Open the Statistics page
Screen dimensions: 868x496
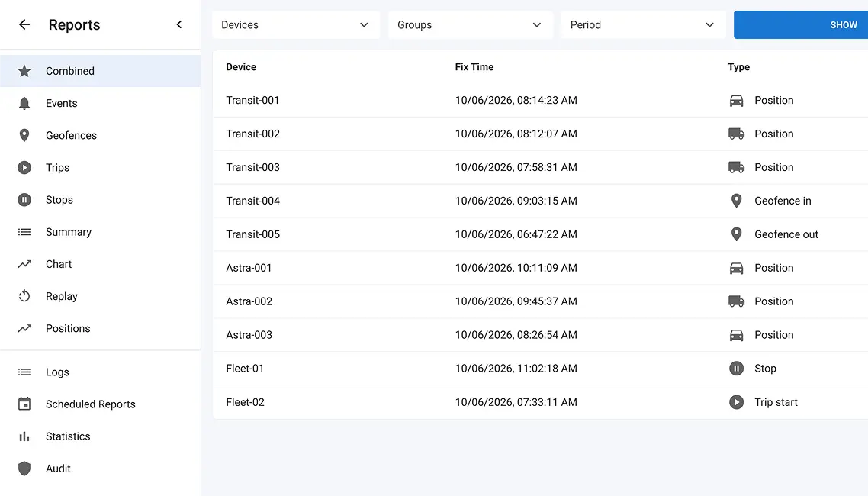[100, 436]
